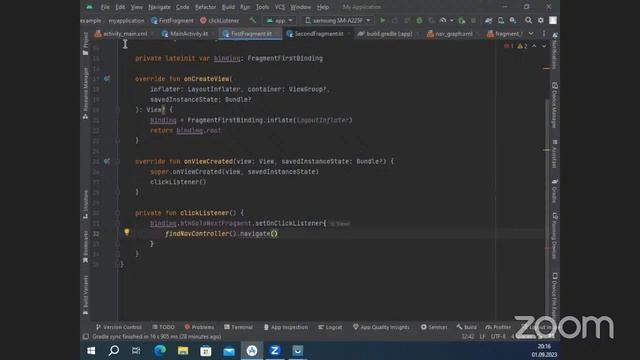
Task: Click the override gutter icon beside onCreateView
Action: (107, 78)
